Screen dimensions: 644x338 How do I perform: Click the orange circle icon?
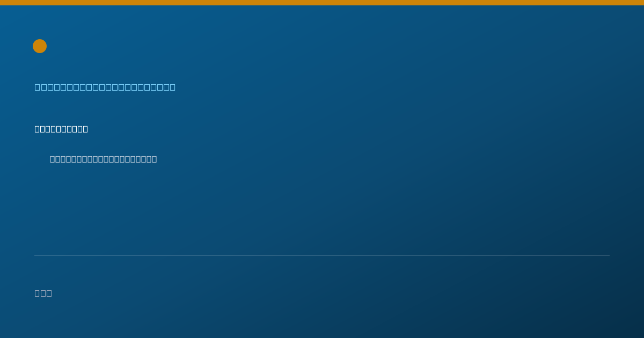40,46
